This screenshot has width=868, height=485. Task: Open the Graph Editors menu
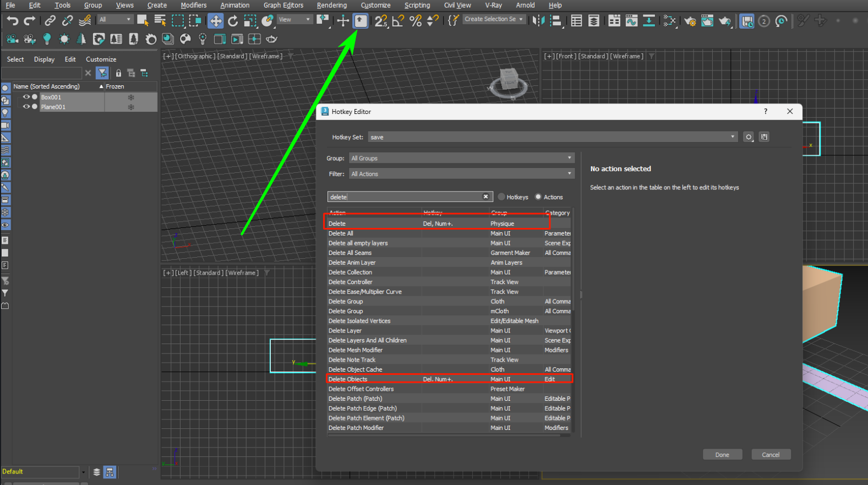283,5
